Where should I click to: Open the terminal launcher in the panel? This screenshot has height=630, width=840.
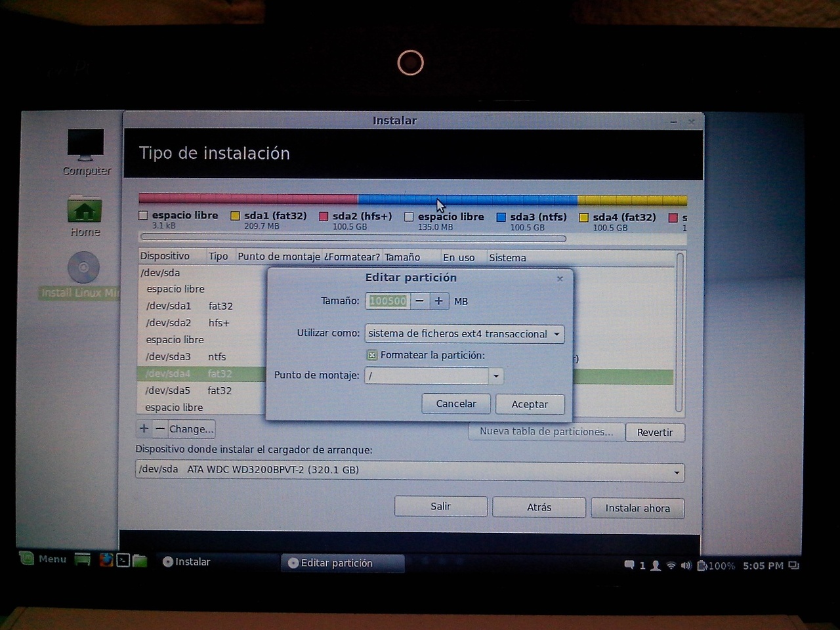tap(123, 560)
